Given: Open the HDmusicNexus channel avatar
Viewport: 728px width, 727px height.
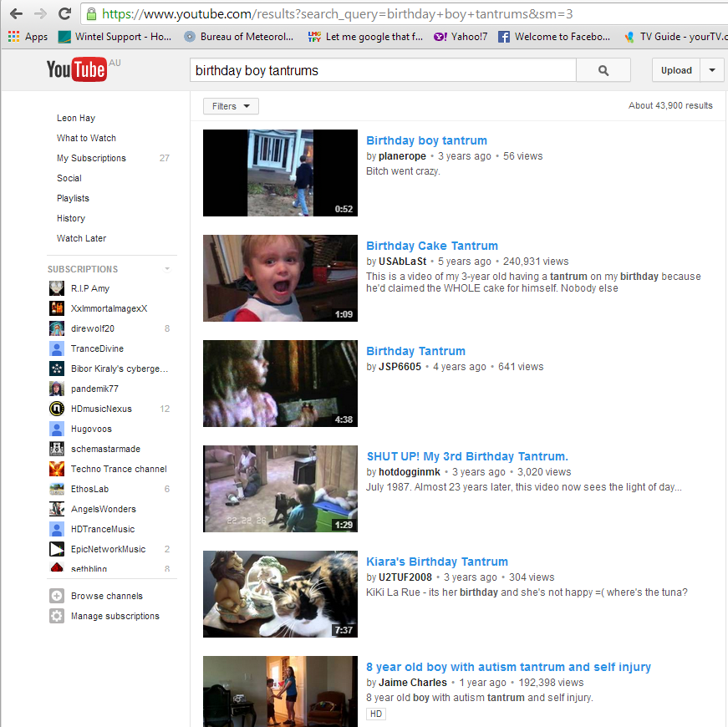Looking at the screenshot, I should click(x=56, y=409).
